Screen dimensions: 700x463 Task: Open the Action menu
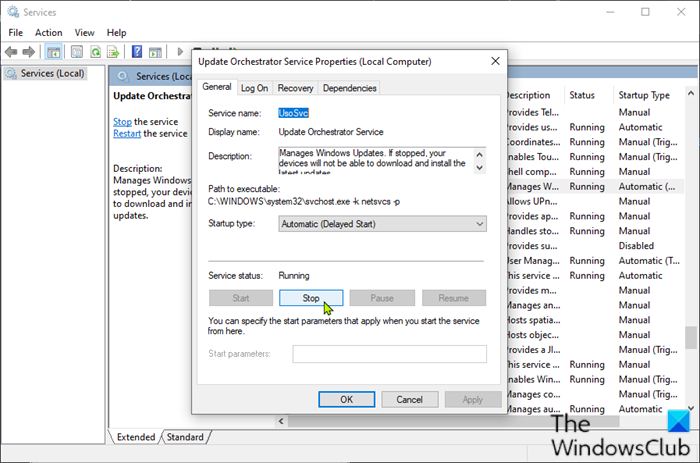pos(49,33)
